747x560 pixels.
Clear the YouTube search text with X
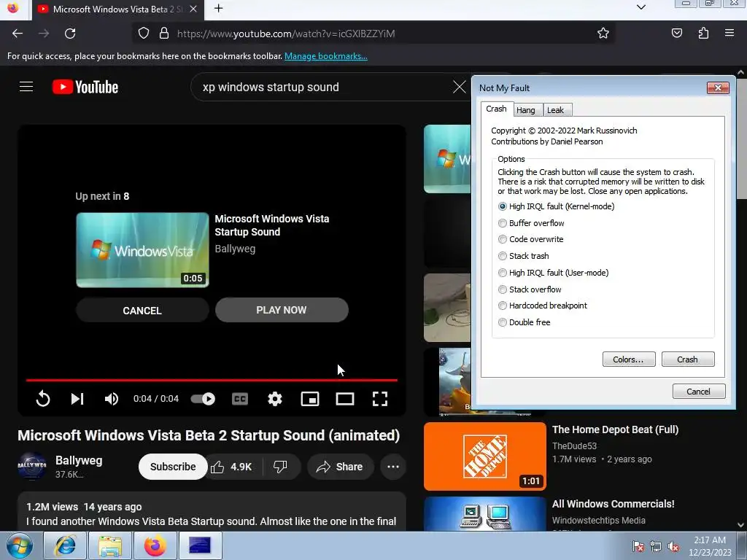(x=460, y=87)
